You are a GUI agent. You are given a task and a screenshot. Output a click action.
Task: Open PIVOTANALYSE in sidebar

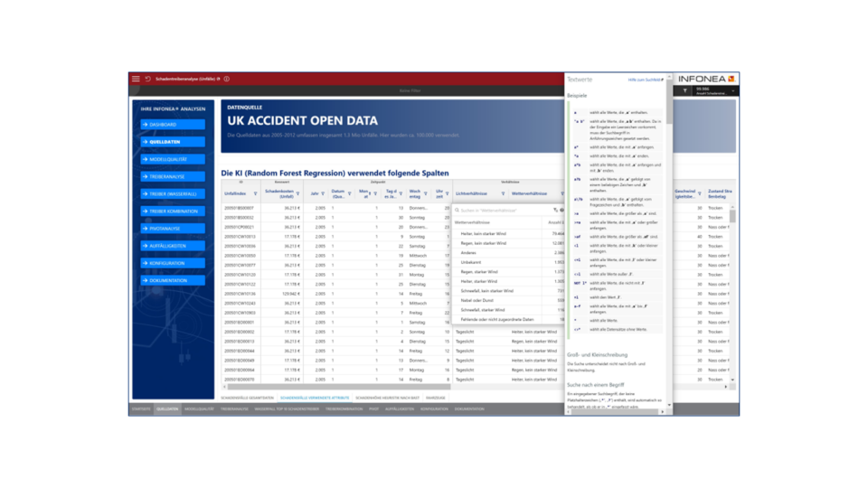click(x=173, y=229)
